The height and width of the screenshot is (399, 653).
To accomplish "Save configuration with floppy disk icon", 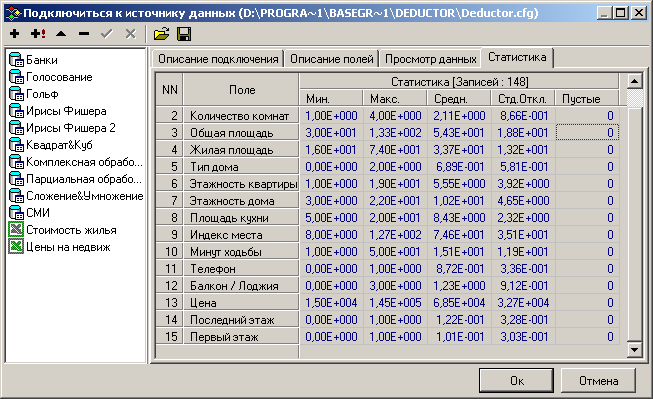I will [184, 34].
